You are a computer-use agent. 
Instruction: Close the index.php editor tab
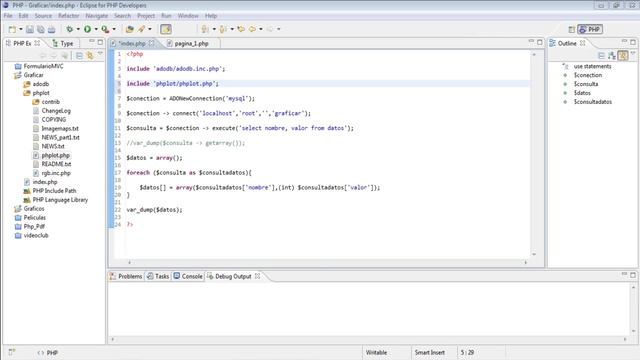tap(152, 43)
